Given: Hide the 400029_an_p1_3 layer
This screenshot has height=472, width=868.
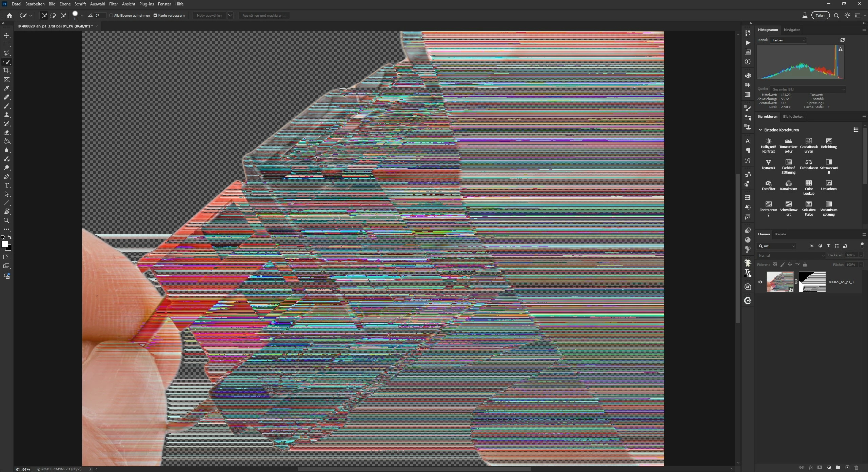Looking at the screenshot, I should coord(760,282).
